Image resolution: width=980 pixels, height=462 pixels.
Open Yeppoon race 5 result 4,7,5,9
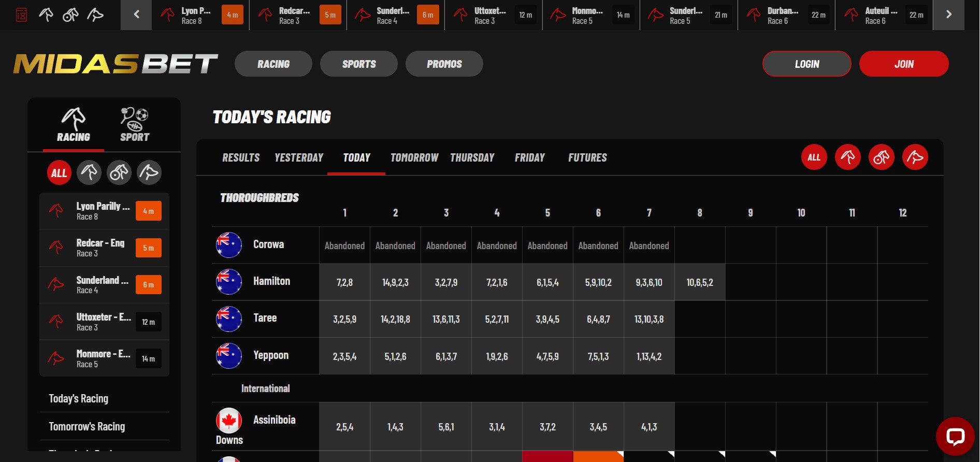click(x=547, y=356)
